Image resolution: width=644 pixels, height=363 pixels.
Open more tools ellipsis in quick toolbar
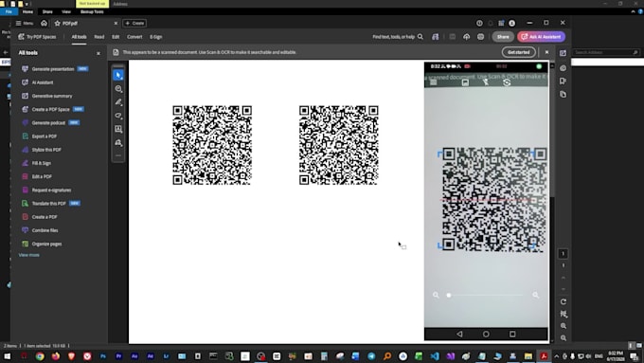(x=118, y=155)
